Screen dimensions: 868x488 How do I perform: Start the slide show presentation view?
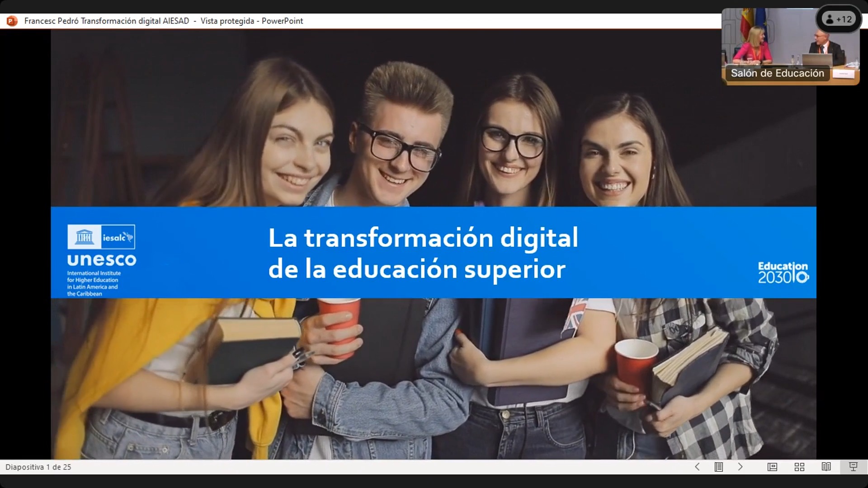pyautogui.click(x=853, y=467)
